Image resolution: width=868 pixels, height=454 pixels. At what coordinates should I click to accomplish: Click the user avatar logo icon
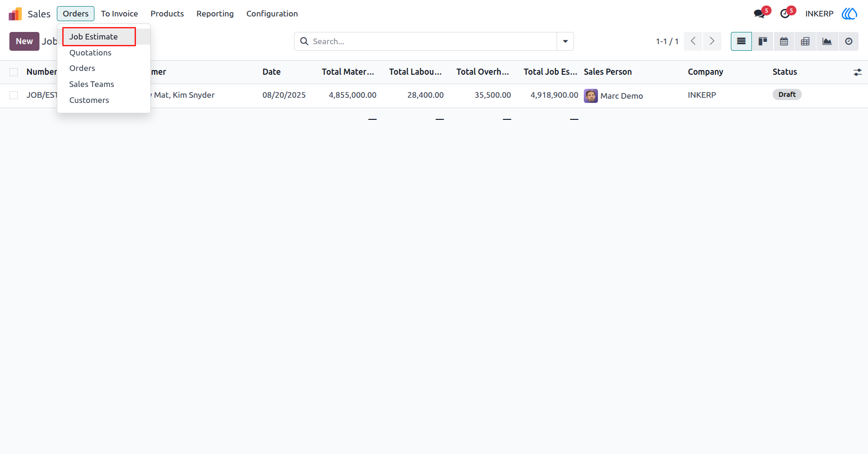point(849,14)
